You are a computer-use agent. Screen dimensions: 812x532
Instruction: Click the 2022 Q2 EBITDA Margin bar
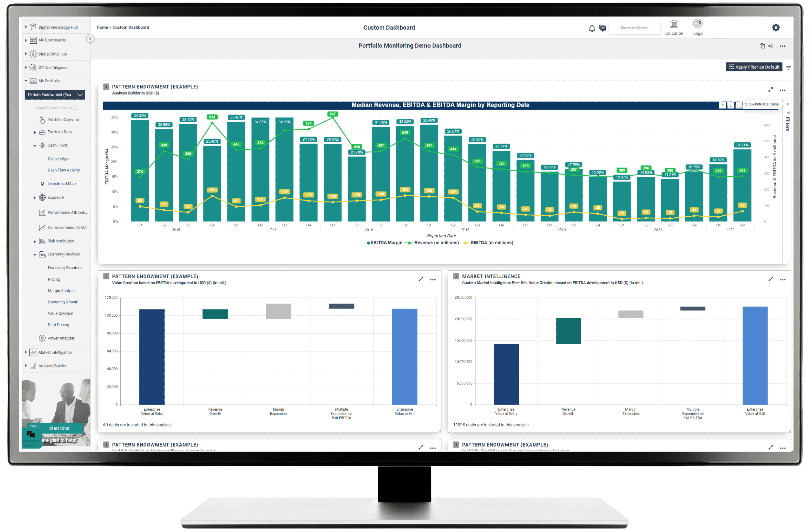(742, 186)
